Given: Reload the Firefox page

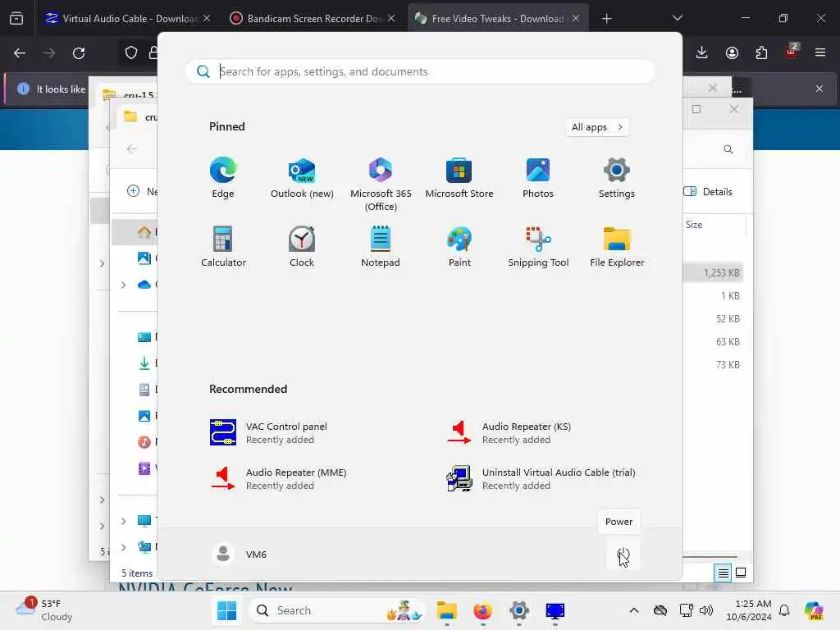Looking at the screenshot, I should tap(79, 53).
